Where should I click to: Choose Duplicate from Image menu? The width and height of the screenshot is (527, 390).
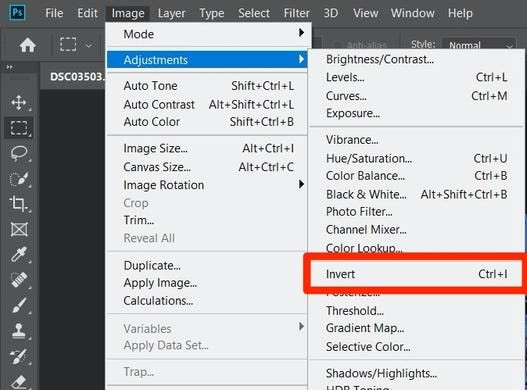[207, 265]
